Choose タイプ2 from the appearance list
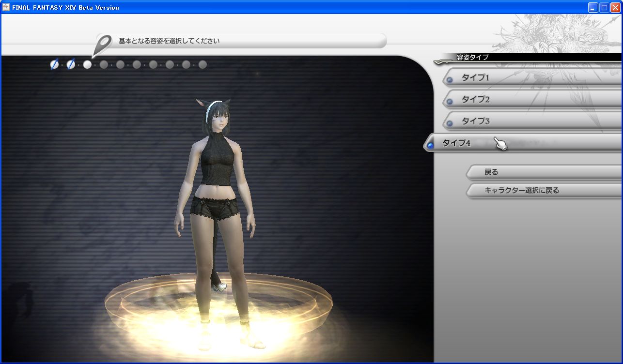623x364 pixels. tap(532, 99)
